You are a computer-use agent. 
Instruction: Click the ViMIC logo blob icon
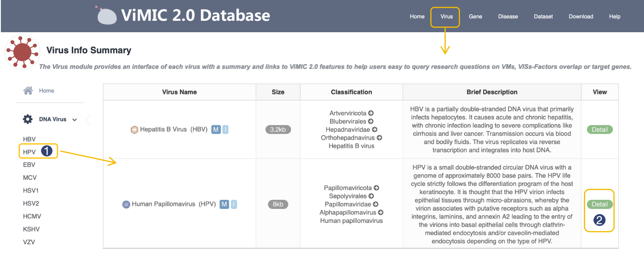pyautogui.click(x=107, y=16)
